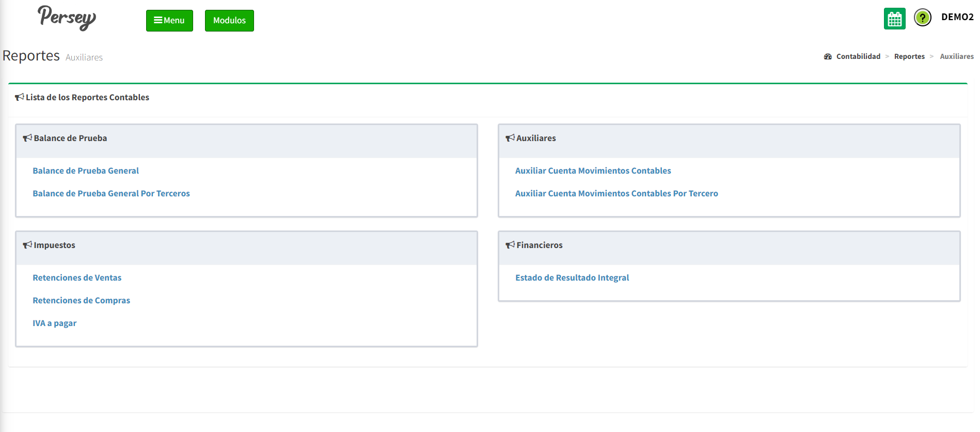Select the IVA a pagar report
The height and width of the screenshot is (432, 980).
(x=54, y=323)
